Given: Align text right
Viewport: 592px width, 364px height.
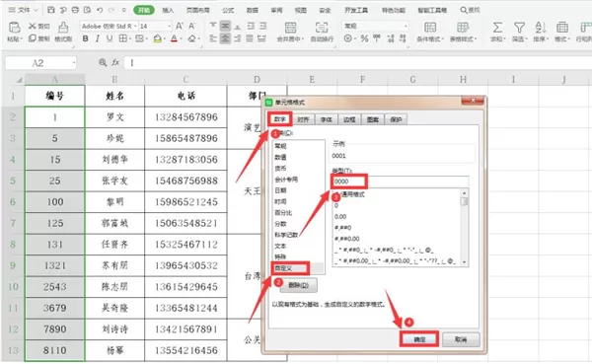Looking at the screenshot, I should [238, 38].
